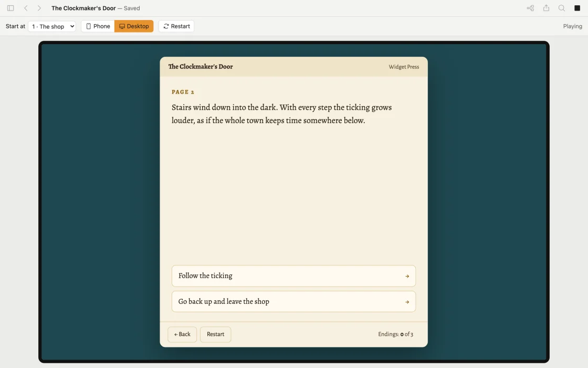Click the story paragraph about stairs

pyautogui.click(x=281, y=114)
